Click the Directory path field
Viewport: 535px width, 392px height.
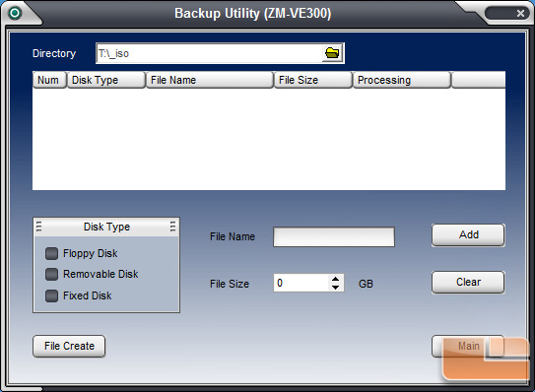point(210,53)
